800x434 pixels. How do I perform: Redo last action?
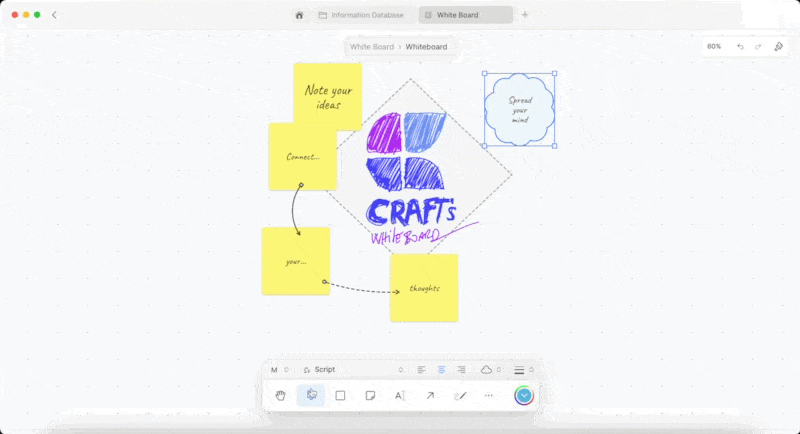[x=758, y=46]
